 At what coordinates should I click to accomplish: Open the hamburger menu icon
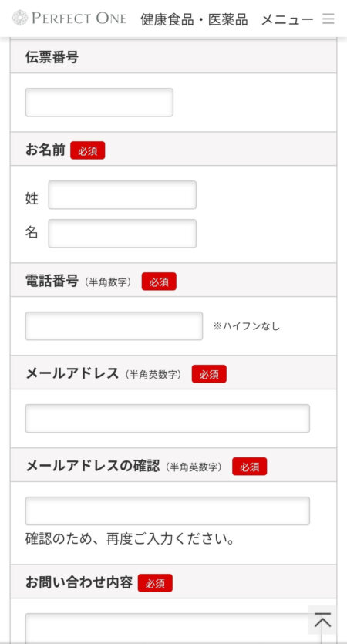point(328,19)
